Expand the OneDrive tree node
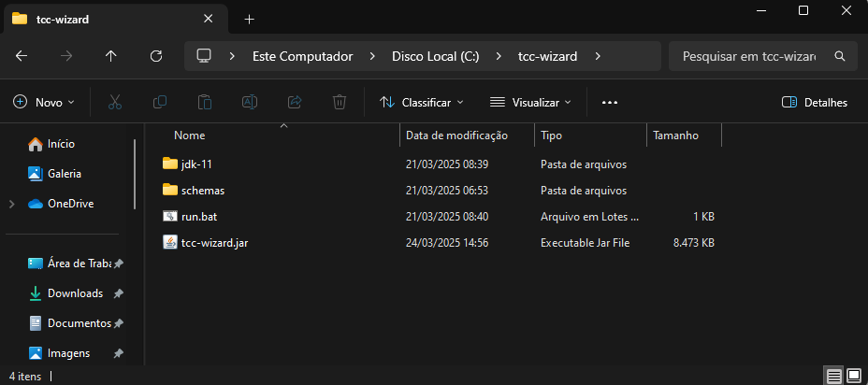 [x=11, y=204]
